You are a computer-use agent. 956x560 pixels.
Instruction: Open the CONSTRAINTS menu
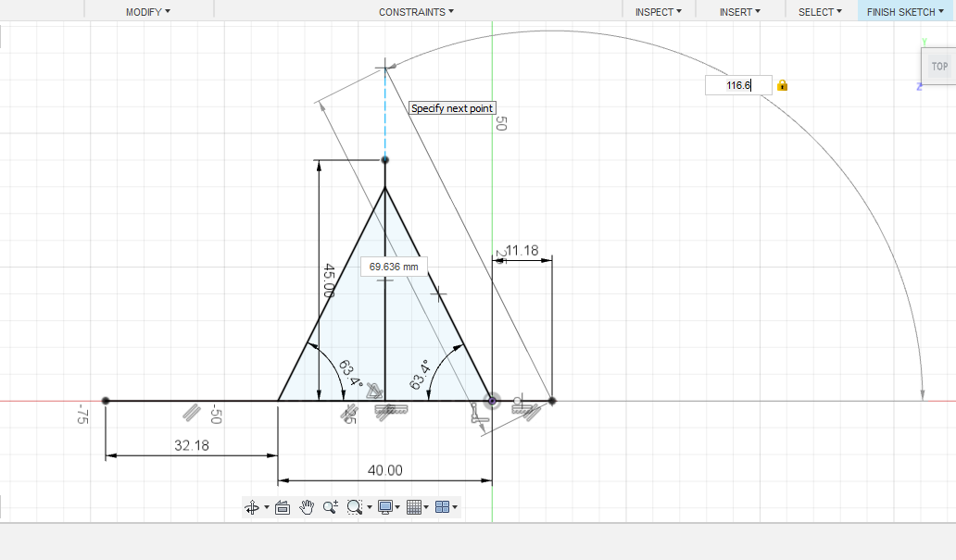tap(417, 12)
